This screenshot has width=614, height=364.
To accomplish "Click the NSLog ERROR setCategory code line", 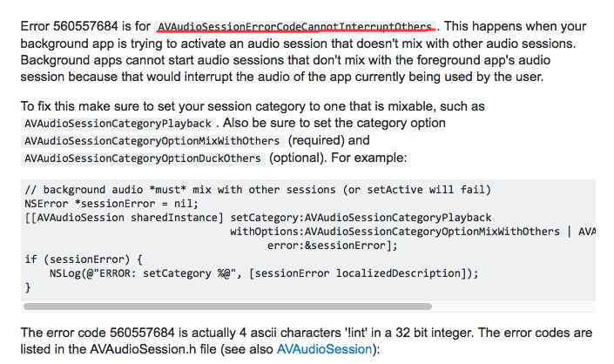I will [x=265, y=273].
